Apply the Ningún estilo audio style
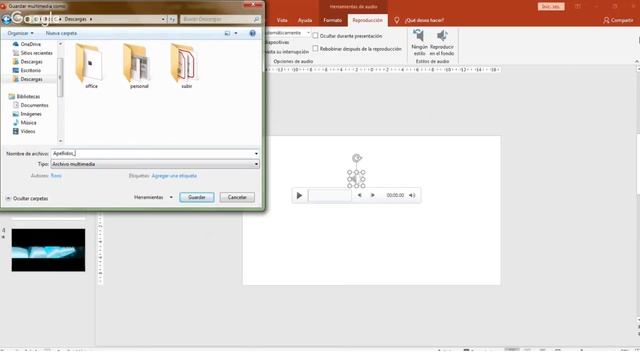The width and height of the screenshot is (640, 360). [420, 42]
